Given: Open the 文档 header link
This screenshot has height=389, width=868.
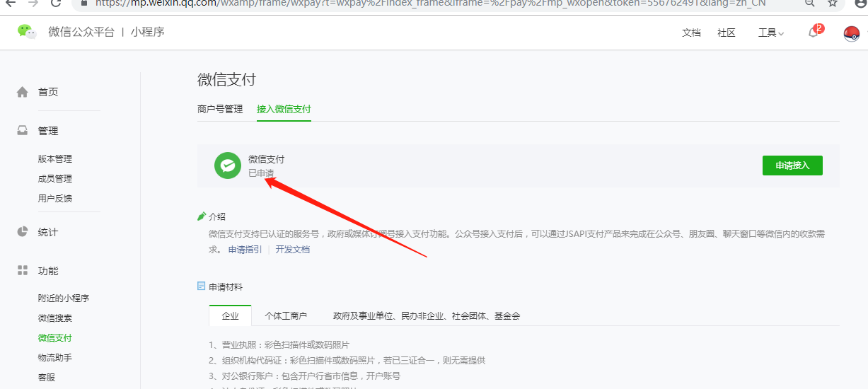Looking at the screenshot, I should [x=691, y=33].
